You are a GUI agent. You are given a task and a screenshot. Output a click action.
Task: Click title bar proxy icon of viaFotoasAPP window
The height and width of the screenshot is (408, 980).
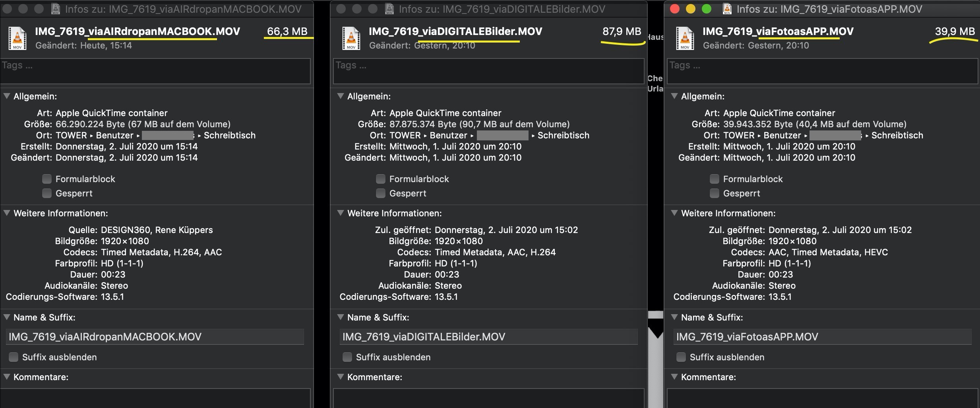727,9
